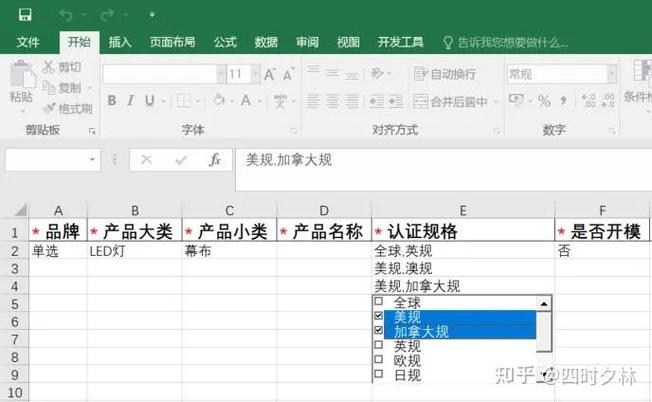The image size is (652, 402).
Task: Switch to the 页面布局 ribbon tab
Action: click(x=172, y=42)
